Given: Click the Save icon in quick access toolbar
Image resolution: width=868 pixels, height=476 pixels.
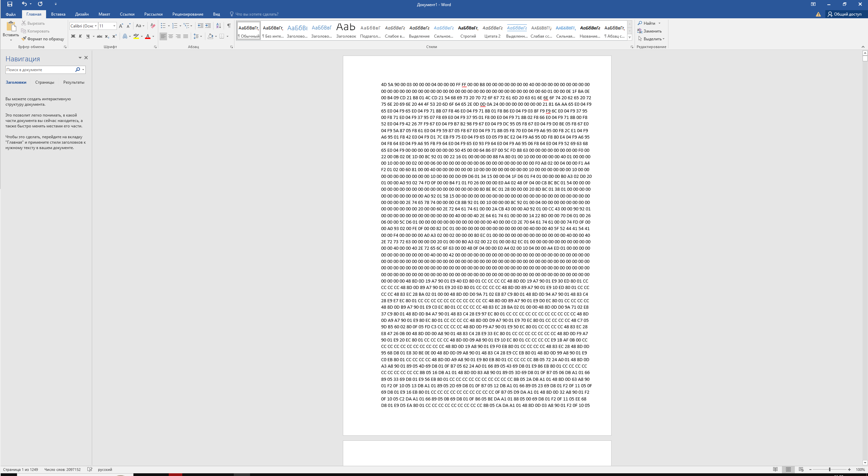Looking at the screenshot, I should (x=10, y=4).
